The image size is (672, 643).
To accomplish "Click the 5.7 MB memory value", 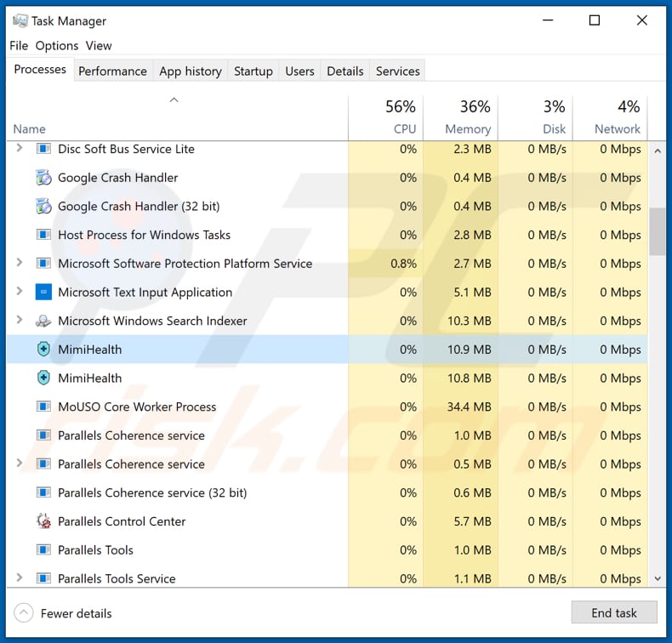I will click(x=472, y=521).
